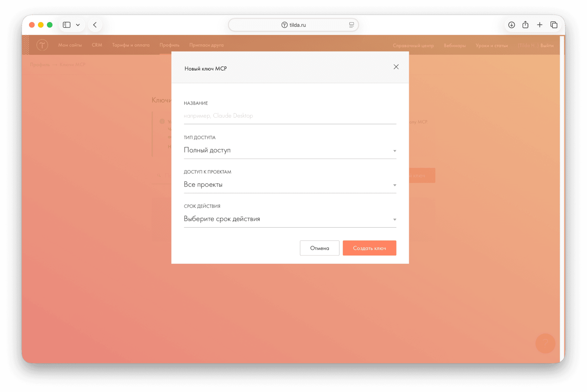
Task: Show the tab overview icon
Action: pos(554,25)
